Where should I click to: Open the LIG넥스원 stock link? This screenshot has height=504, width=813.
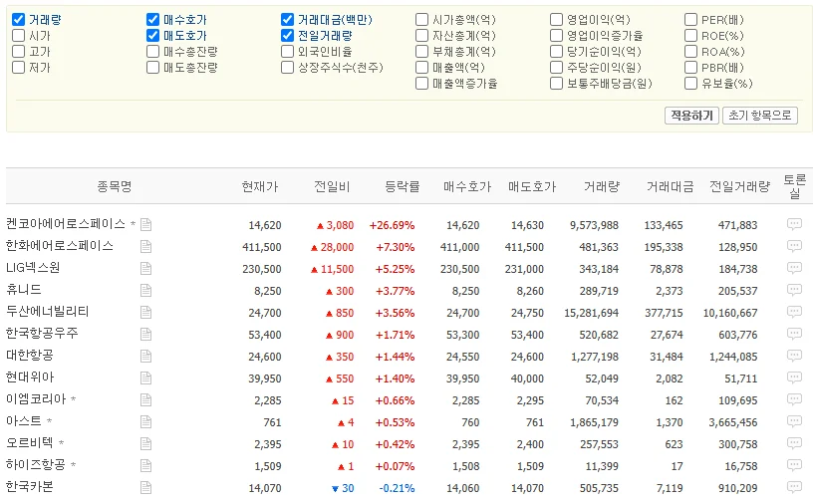[x=33, y=268]
